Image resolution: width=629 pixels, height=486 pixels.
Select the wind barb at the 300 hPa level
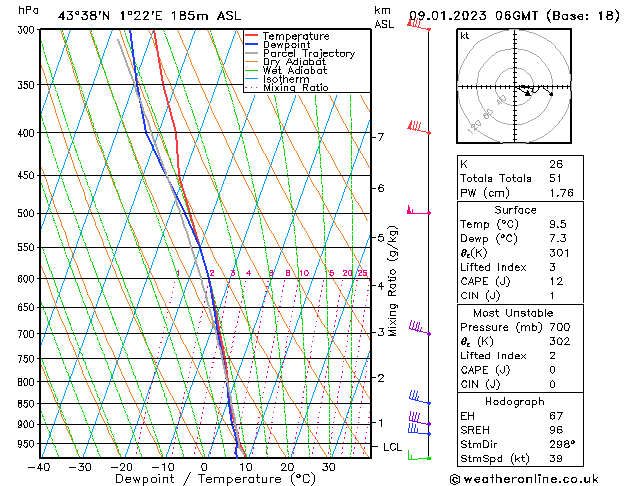(x=420, y=27)
